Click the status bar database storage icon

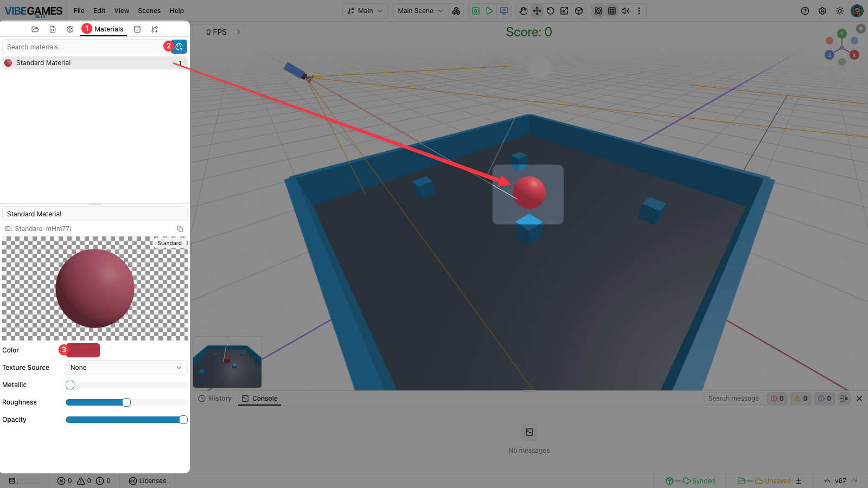coord(12,481)
